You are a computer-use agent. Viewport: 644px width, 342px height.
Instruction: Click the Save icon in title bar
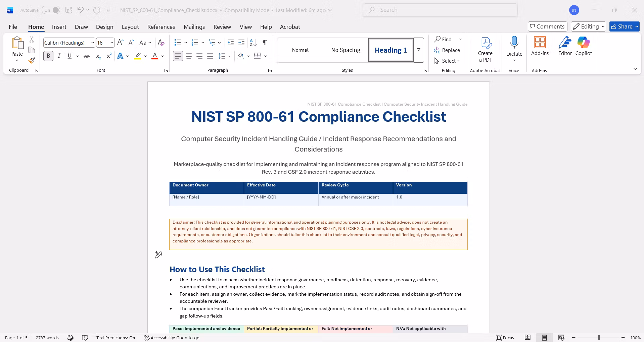tap(69, 10)
